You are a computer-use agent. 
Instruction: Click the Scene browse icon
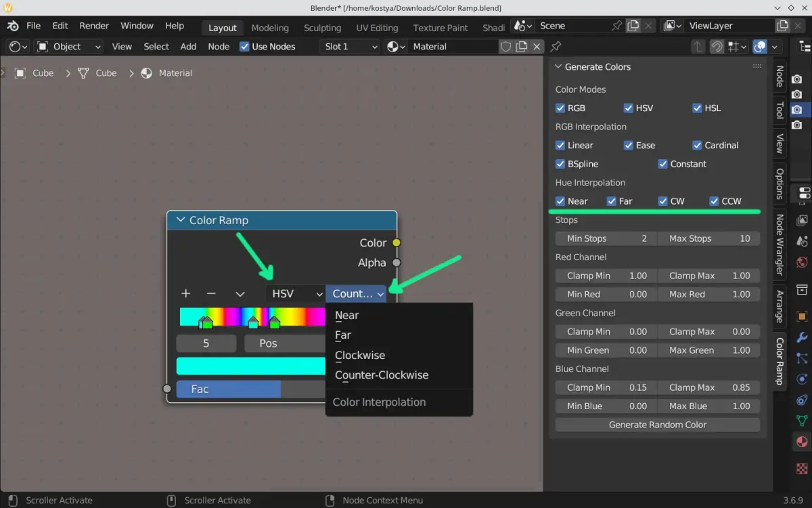(524, 26)
